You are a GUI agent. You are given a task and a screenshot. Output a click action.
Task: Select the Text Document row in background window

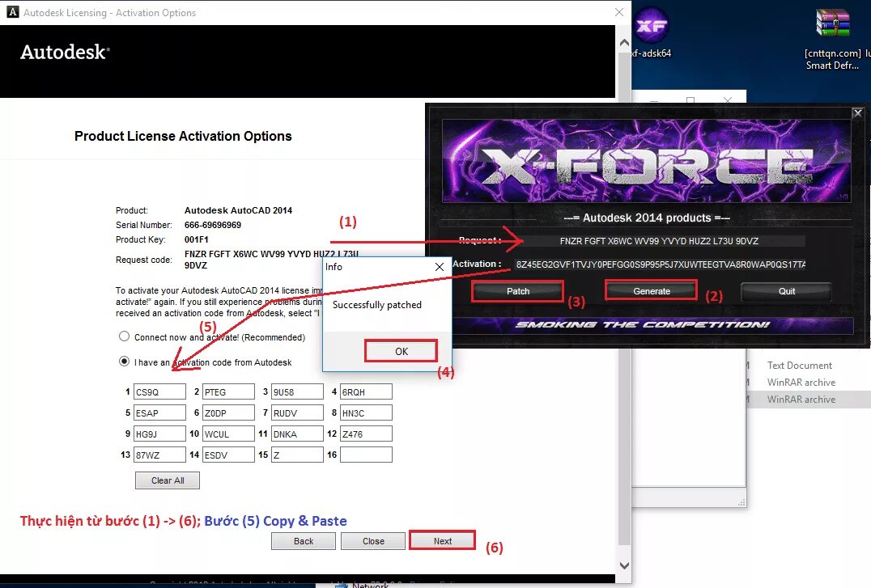point(808,366)
